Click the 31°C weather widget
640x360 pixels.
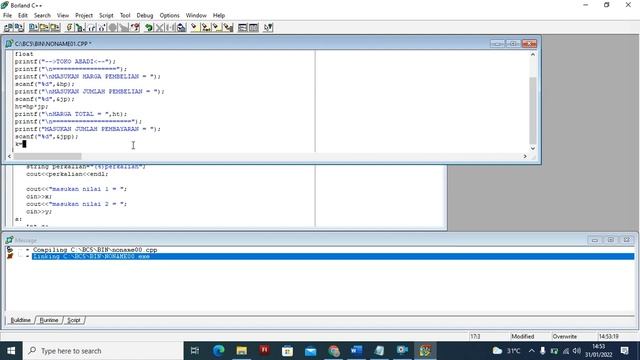point(506,351)
